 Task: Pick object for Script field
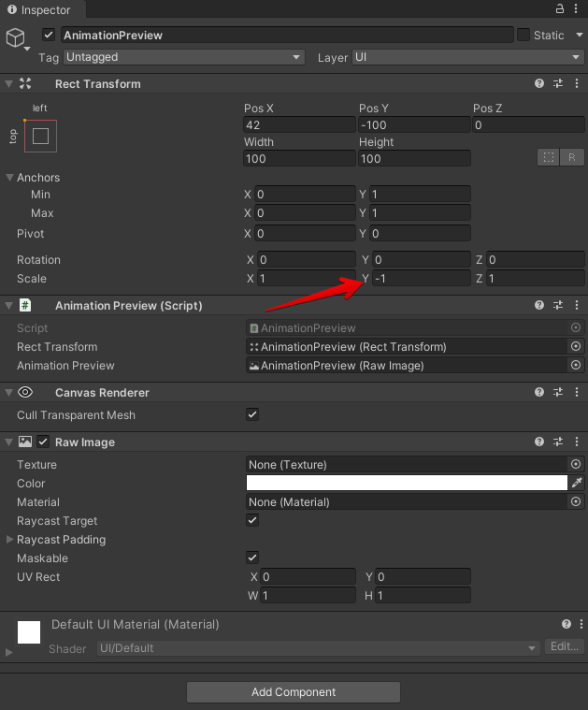(x=576, y=327)
